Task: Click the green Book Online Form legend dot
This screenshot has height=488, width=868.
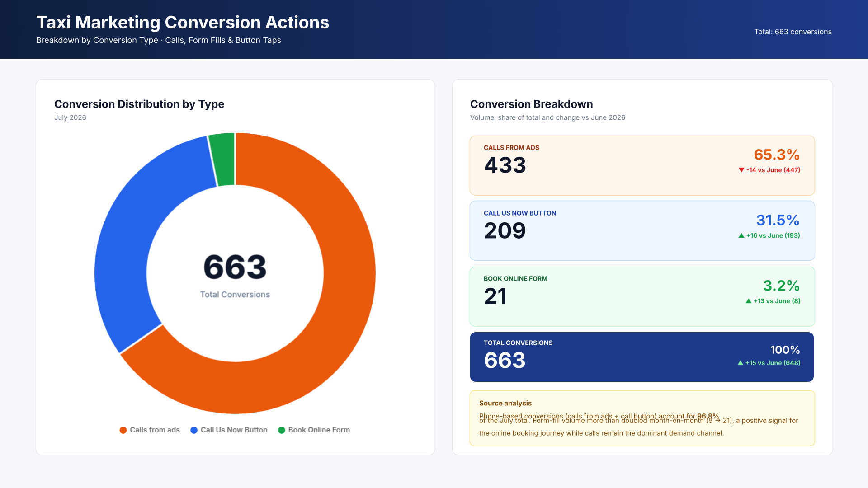Action: [x=282, y=430]
